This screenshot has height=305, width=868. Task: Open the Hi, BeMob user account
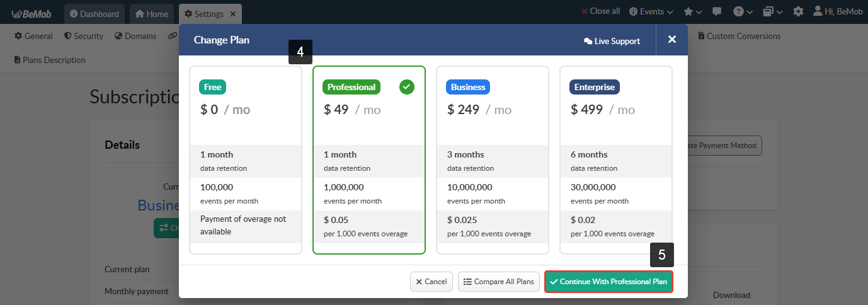[838, 11]
